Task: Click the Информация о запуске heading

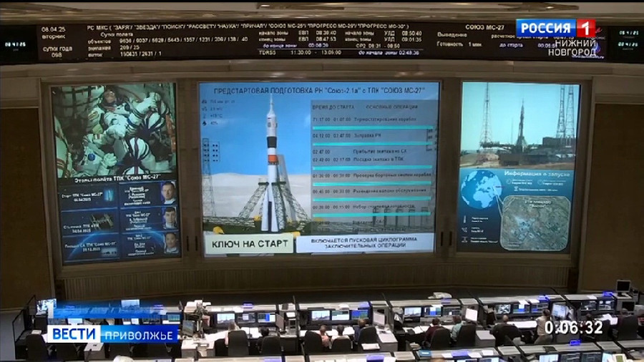Action: (x=537, y=174)
